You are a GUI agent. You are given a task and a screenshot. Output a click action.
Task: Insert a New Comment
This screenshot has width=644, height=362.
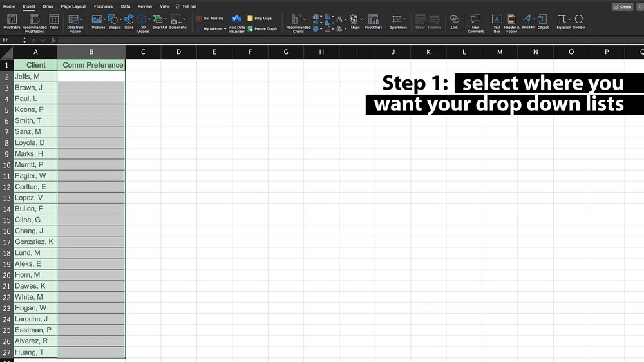[475, 21]
